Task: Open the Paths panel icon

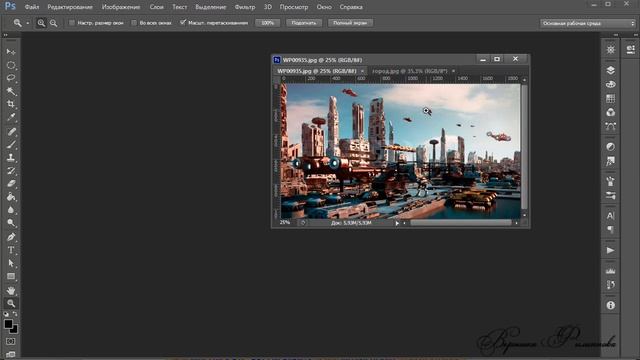Action: (x=611, y=127)
